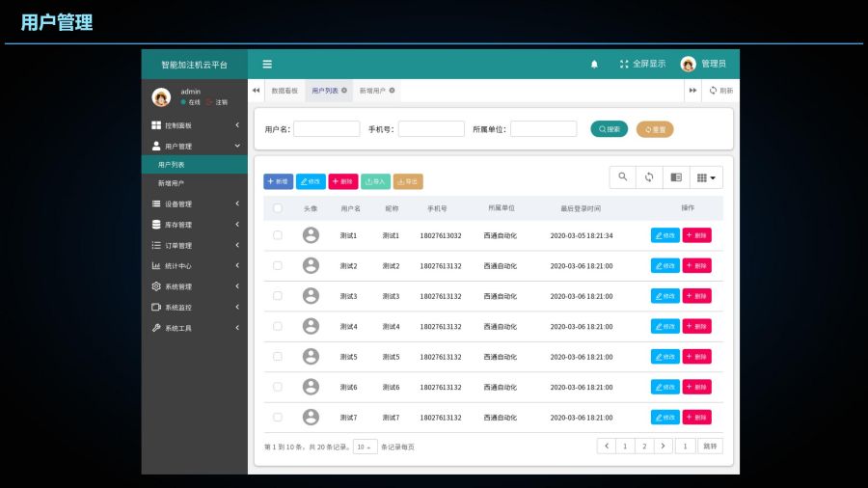Click the hamburger menu icon in header
Screen dimensions: 868x488
coord(267,64)
